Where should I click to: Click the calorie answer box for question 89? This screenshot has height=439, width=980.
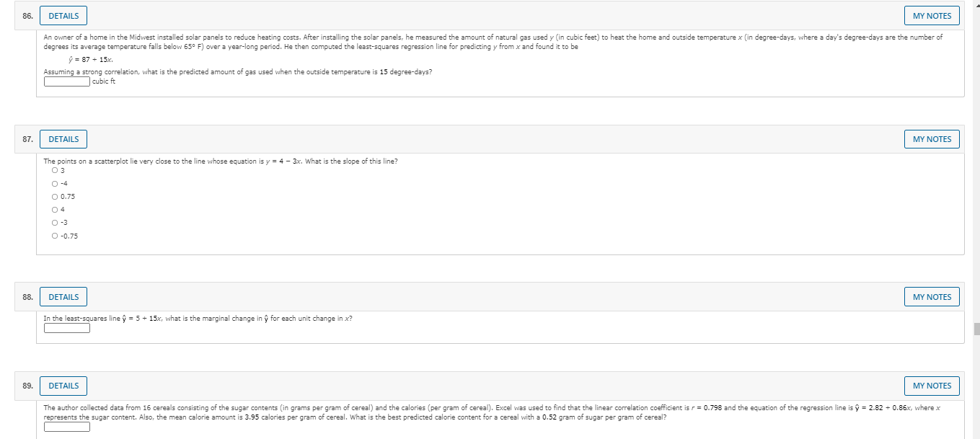(66, 426)
